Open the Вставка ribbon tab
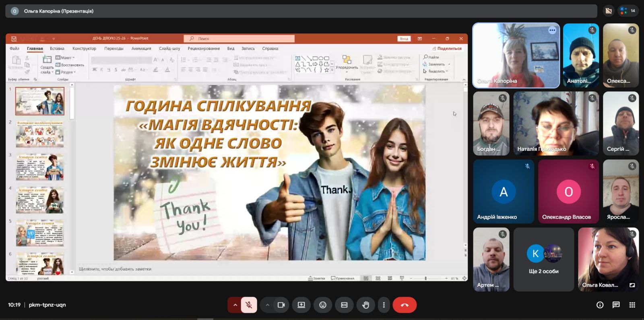Image resolution: width=644 pixels, height=320 pixels. tap(57, 49)
